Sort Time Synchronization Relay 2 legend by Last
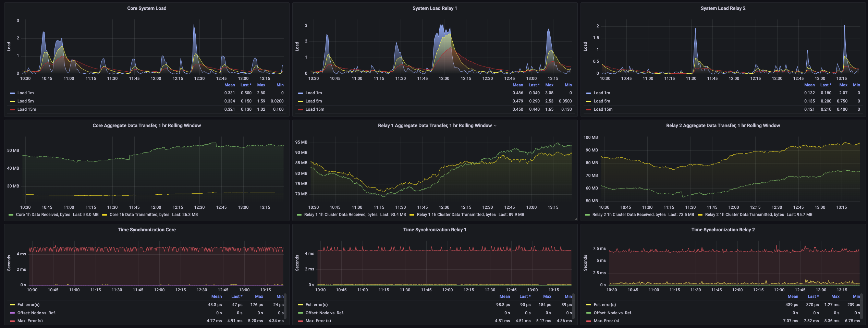868x328 pixels. click(x=813, y=296)
